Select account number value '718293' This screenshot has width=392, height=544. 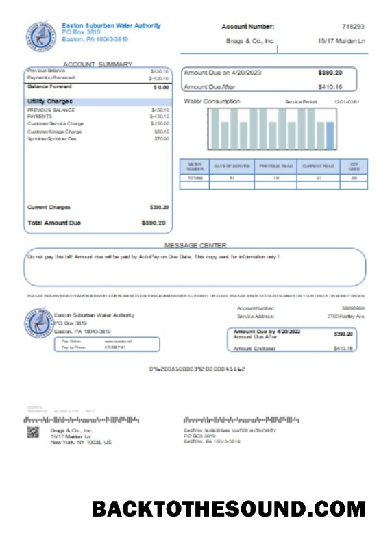coord(353,27)
